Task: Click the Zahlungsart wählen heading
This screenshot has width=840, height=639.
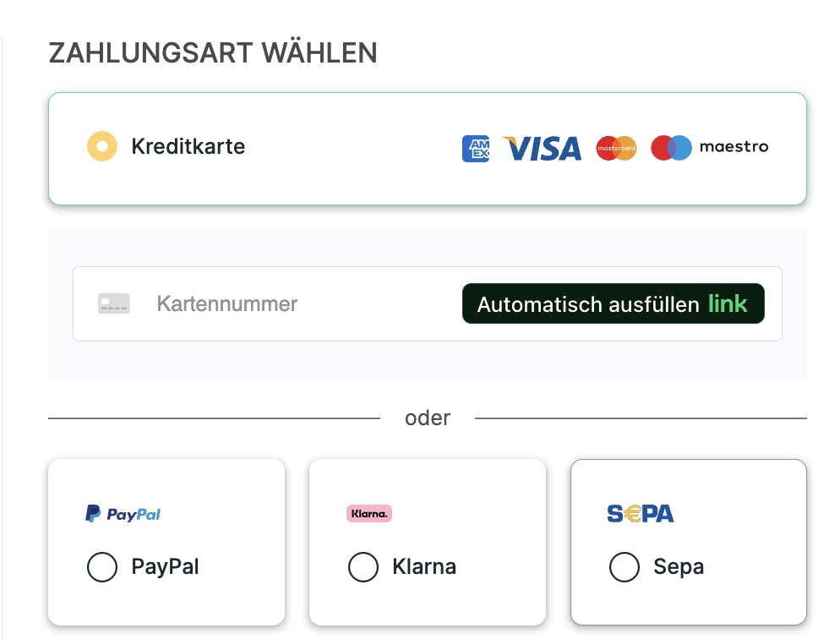Action: coord(213,53)
